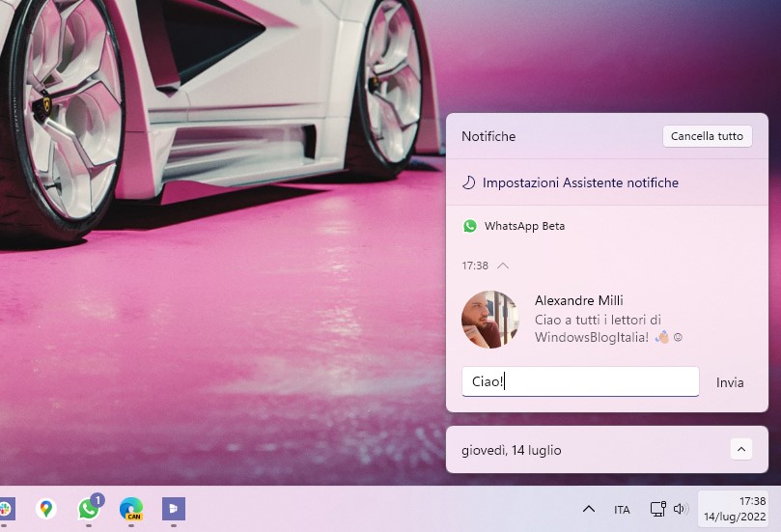Switch input language via ITA indicator
This screenshot has height=532, width=781.
click(622, 510)
